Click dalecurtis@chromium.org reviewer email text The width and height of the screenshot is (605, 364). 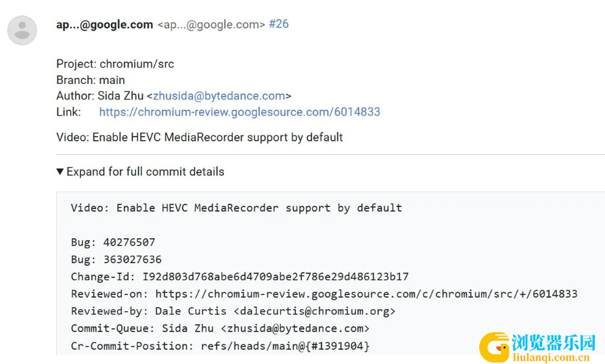(x=315, y=311)
